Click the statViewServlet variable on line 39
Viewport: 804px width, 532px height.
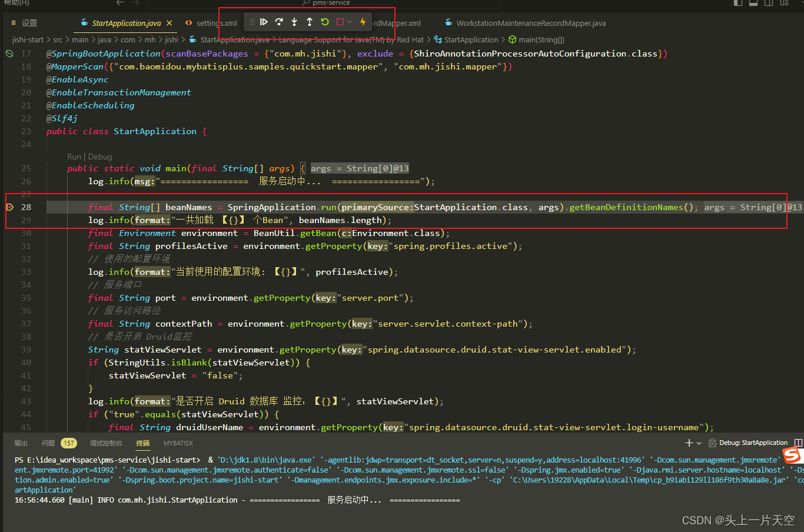click(x=163, y=350)
